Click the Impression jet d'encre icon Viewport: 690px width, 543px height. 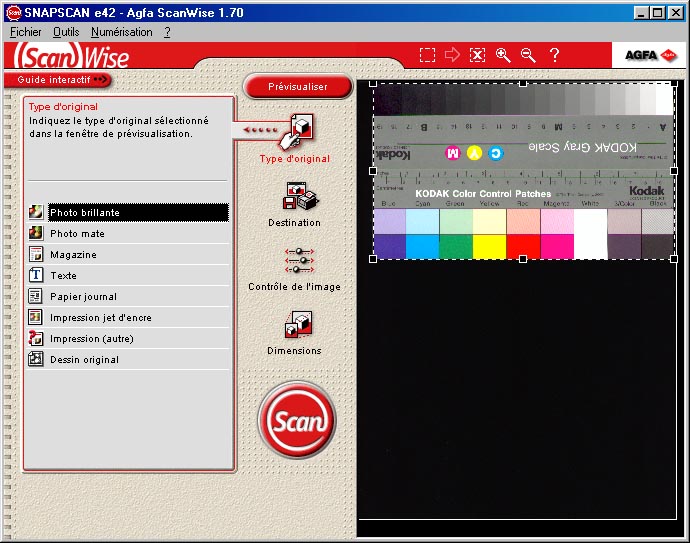click(36, 317)
